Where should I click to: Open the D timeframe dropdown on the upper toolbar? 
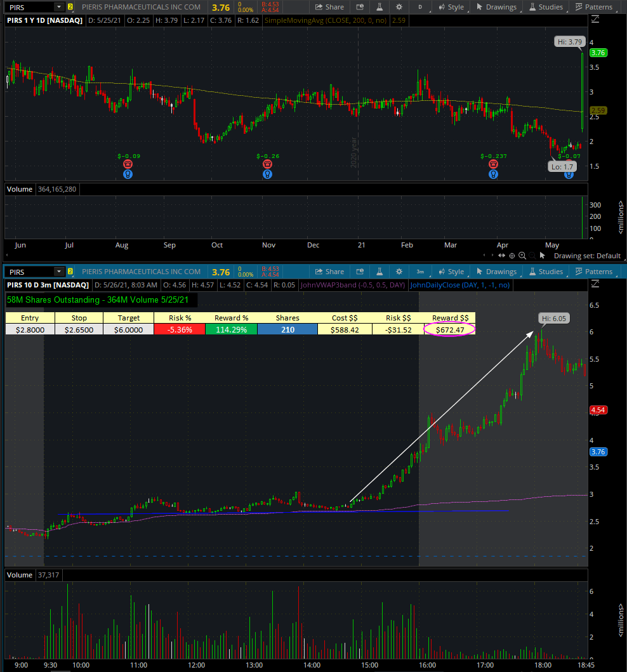click(x=419, y=6)
